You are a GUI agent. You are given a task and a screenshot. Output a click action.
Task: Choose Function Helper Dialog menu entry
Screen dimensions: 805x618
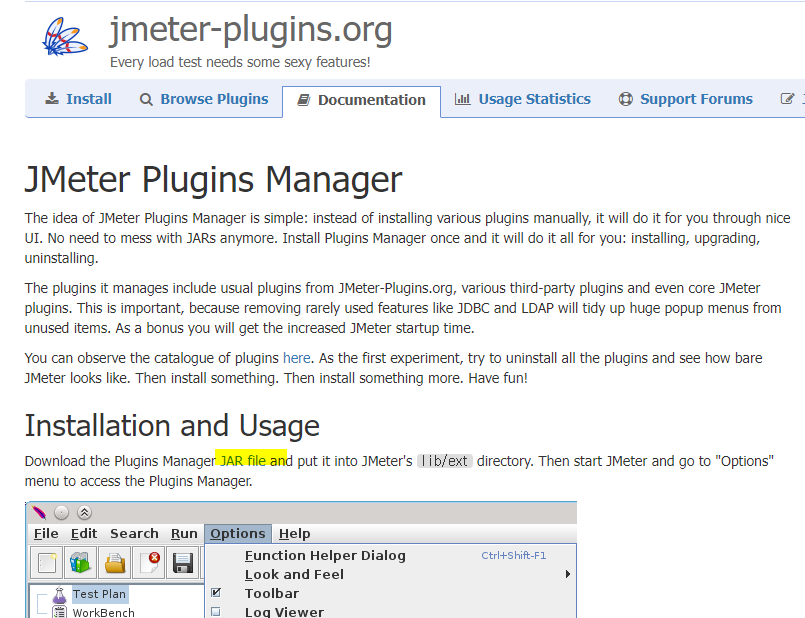click(x=391, y=555)
